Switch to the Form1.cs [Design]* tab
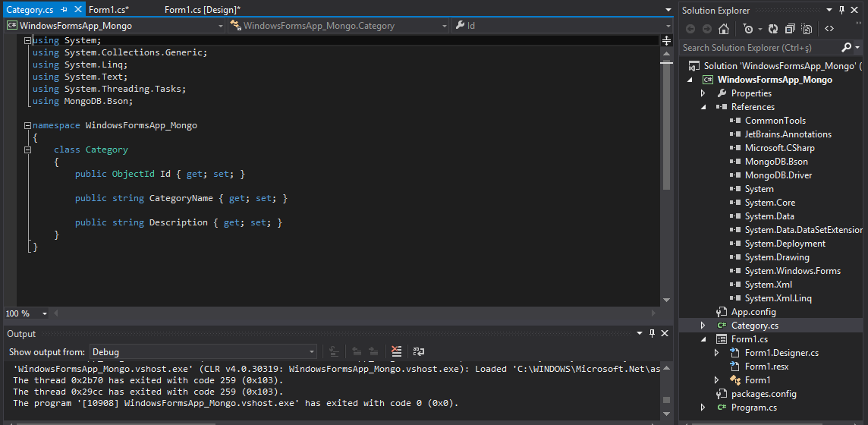This screenshot has width=868, height=425. (x=202, y=10)
